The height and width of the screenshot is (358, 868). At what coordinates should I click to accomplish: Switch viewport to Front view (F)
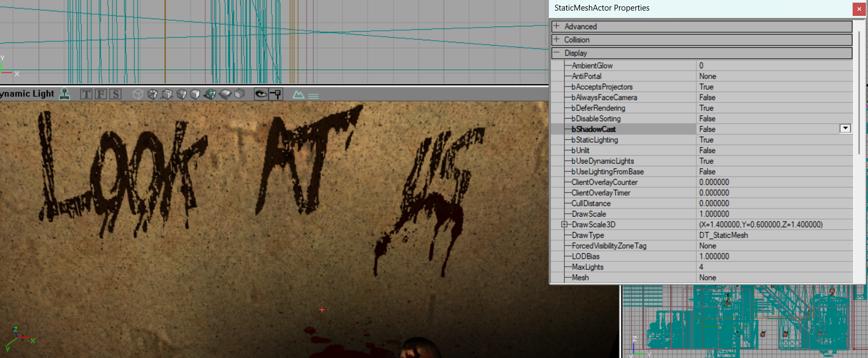pyautogui.click(x=101, y=94)
